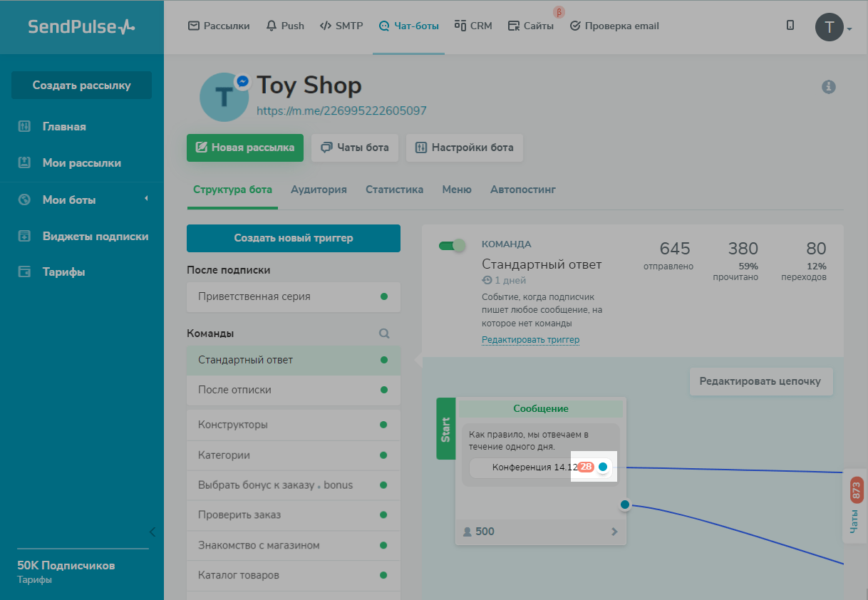
Task: Switch to Структура бота tab
Action: point(232,190)
